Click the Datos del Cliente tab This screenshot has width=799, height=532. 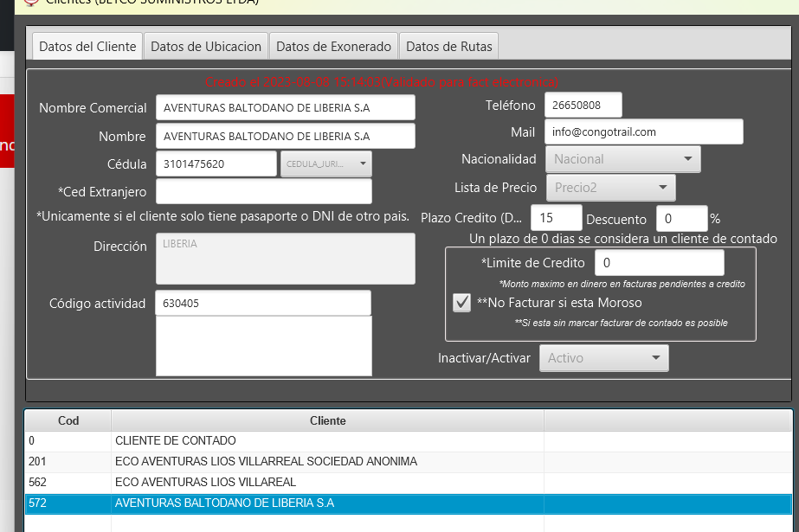tap(87, 47)
